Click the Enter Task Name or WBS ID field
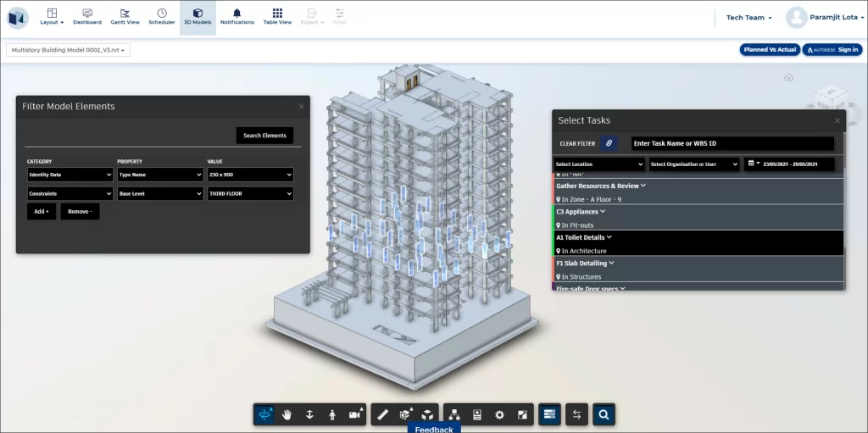The image size is (868, 433). (x=732, y=144)
